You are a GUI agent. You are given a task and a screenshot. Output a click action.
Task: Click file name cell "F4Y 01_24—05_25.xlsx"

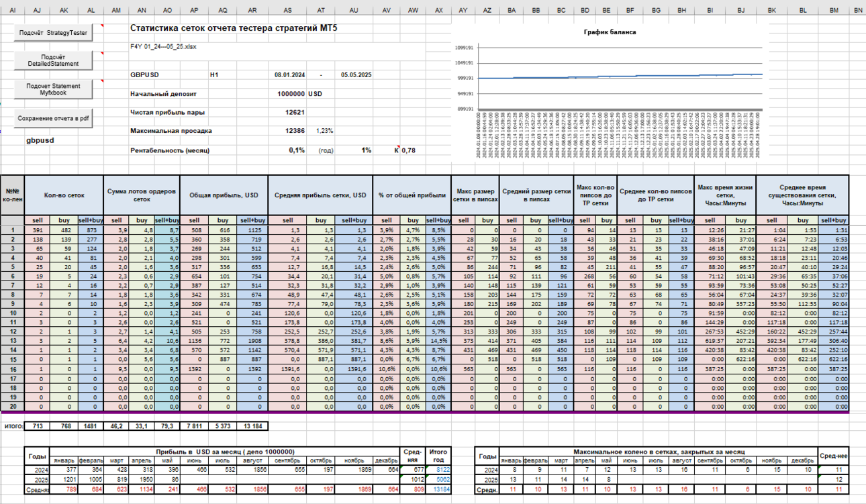click(163, 46)
